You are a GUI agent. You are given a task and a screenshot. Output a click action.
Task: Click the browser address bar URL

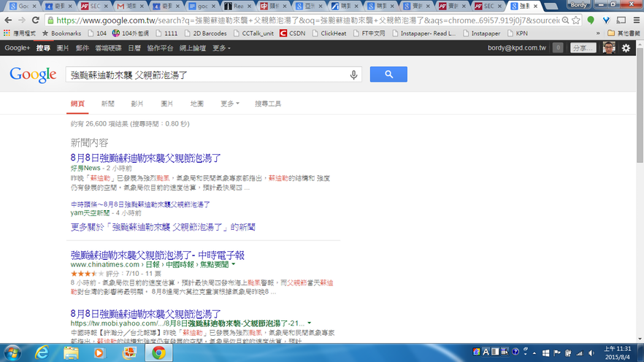pyautogui.click(x=307, y=20)
